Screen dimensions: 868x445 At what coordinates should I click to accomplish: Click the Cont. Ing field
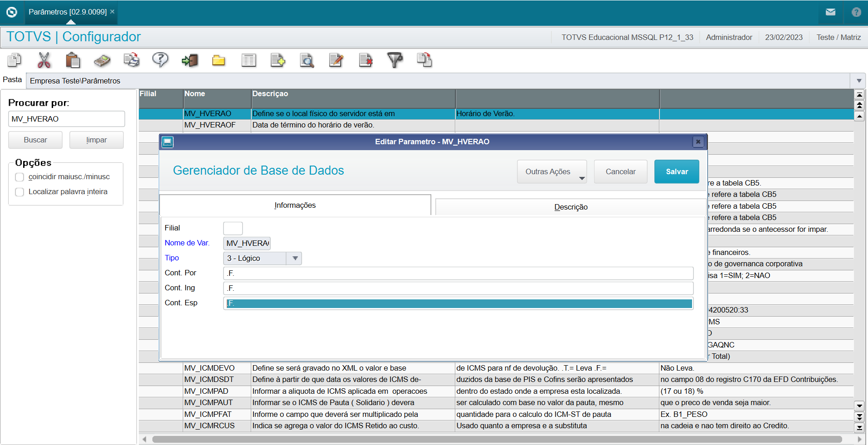tap(458, 288)
